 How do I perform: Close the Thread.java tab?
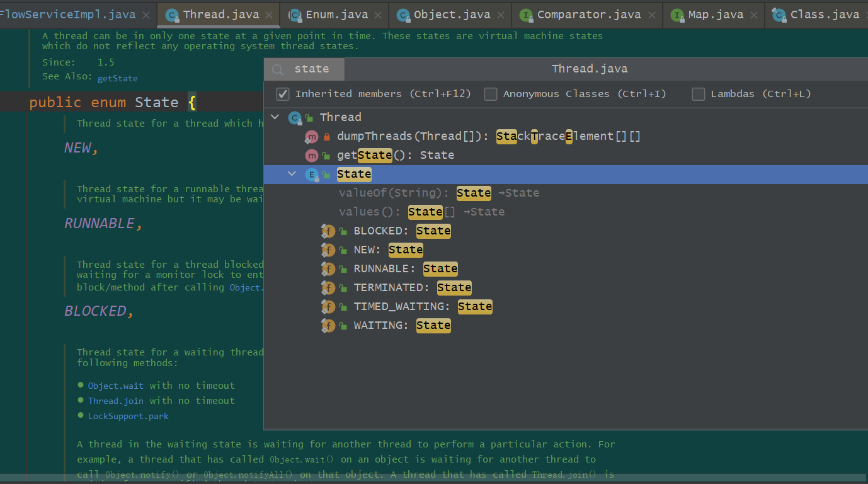(x=270, y=15)
